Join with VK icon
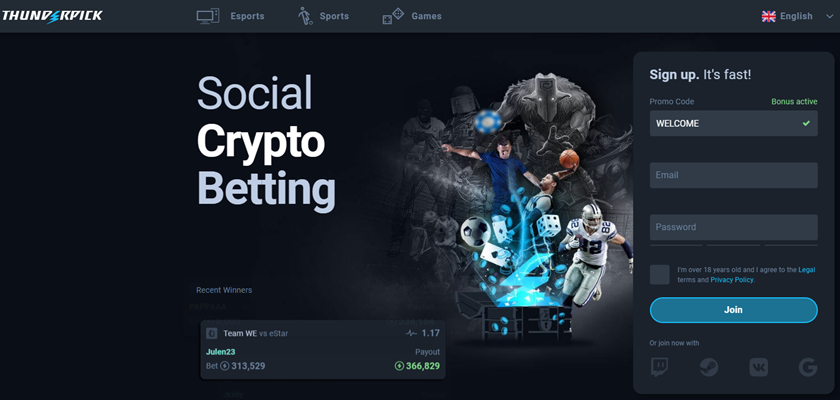This screenshot has width=840, height=400. click(759, 367)
